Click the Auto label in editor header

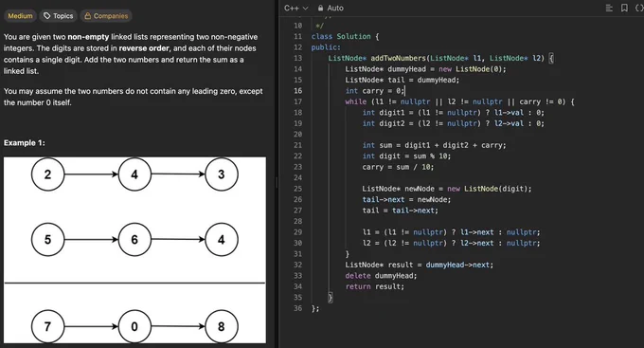tap(335, 8)
